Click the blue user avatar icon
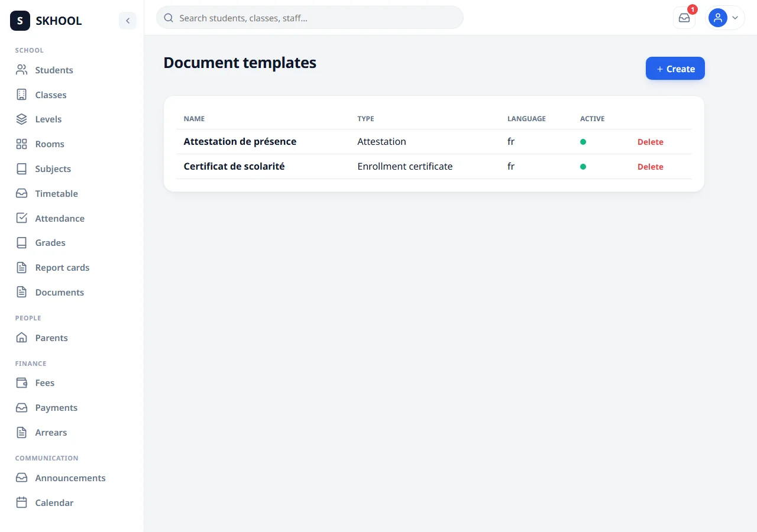Viewport: 757px width, 532px height. (718, 18)
